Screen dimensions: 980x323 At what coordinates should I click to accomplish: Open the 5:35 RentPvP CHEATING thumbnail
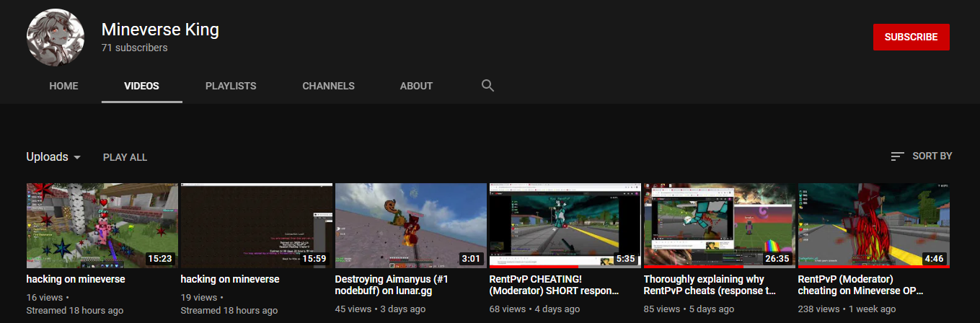point(565,226)
